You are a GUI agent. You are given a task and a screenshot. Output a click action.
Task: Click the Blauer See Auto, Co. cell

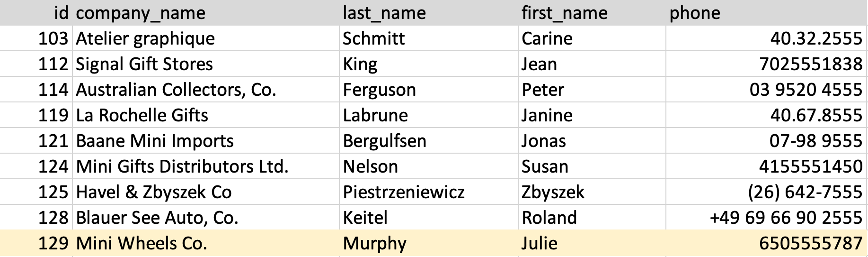coord(157,218)
